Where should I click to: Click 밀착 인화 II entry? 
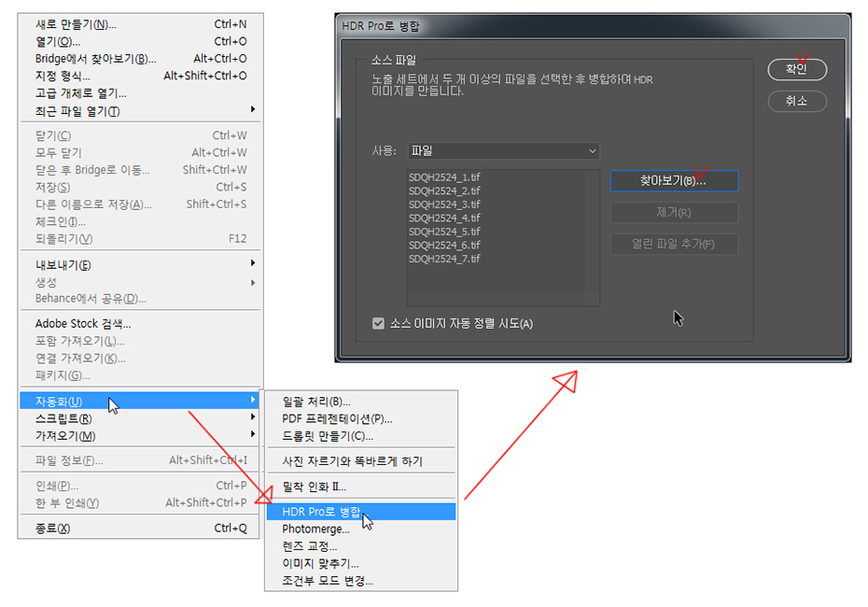pyautogui.click(x=361, y=487)
